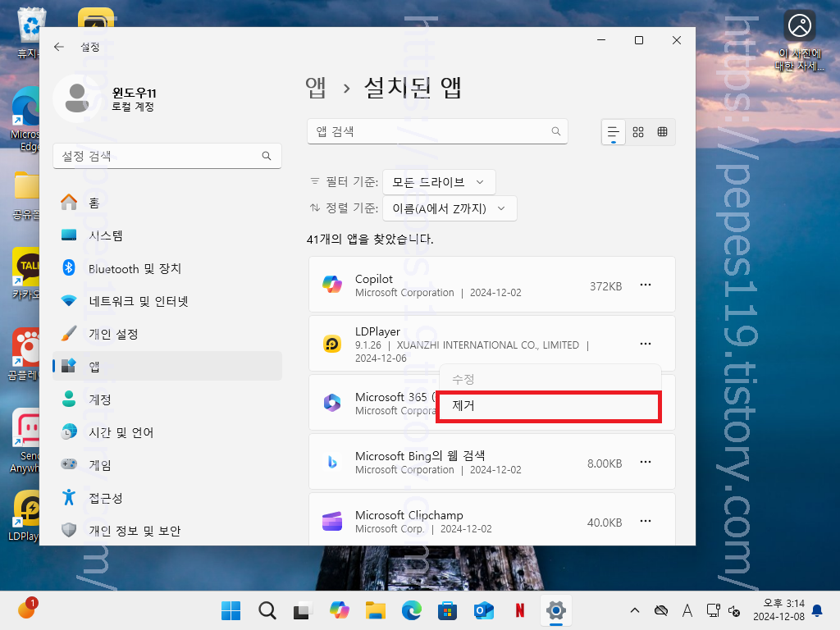The width and height of the screenshot is (840, 630).
Task: Open the 홈 settings page
Action: coord(167,203)
